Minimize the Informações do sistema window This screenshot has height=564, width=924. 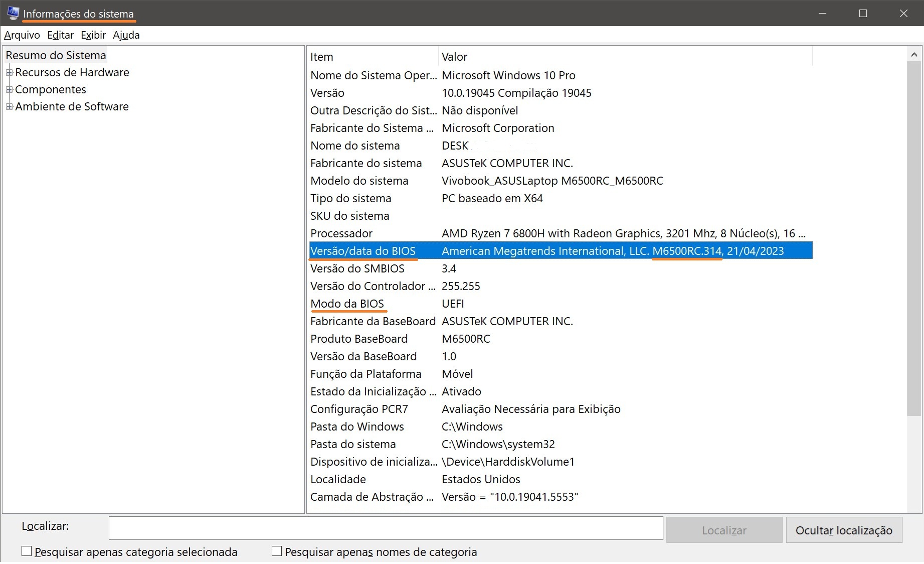click(822, 13)
